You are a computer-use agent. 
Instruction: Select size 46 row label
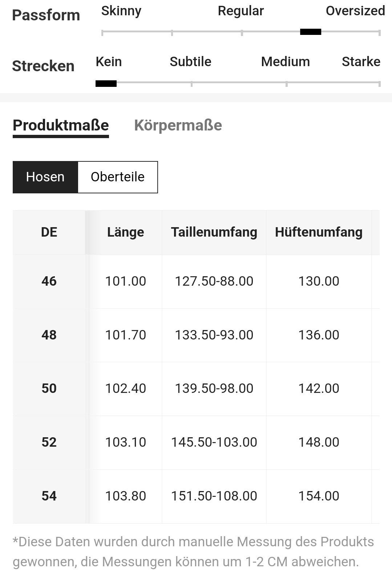coord(49,281)
